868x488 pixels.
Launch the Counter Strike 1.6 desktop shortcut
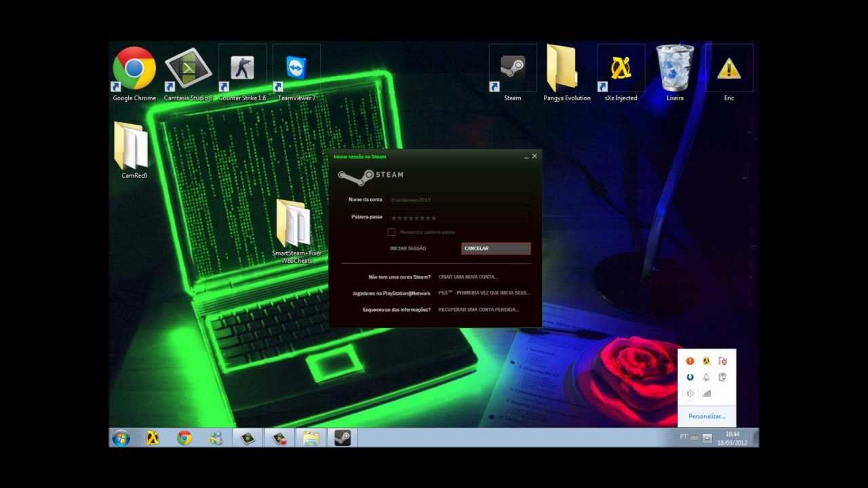click(242, 73)
